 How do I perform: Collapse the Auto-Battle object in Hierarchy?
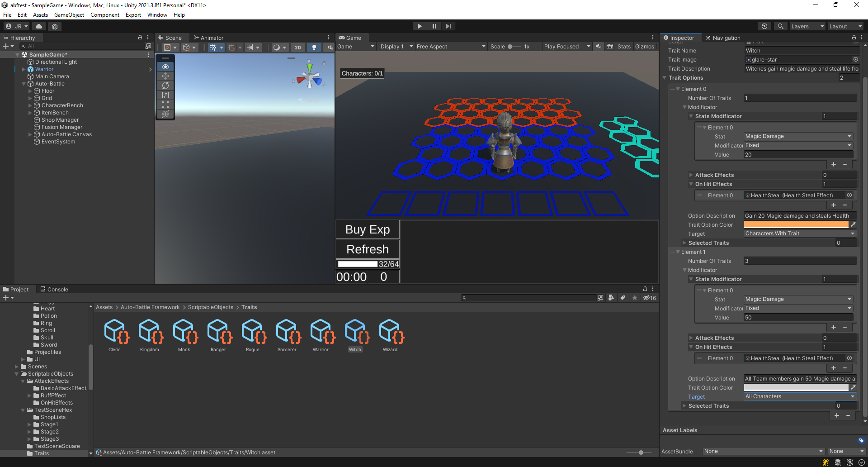(x=24, y=84)
